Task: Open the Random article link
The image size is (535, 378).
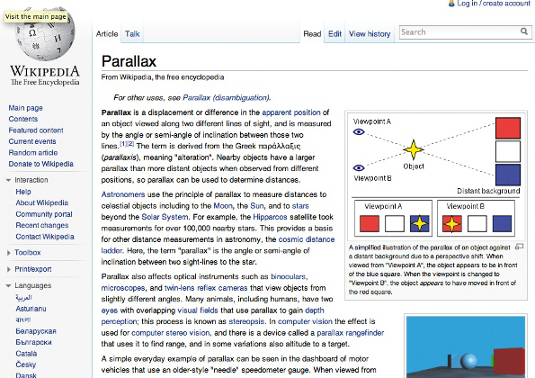Action: coord(33,152)
